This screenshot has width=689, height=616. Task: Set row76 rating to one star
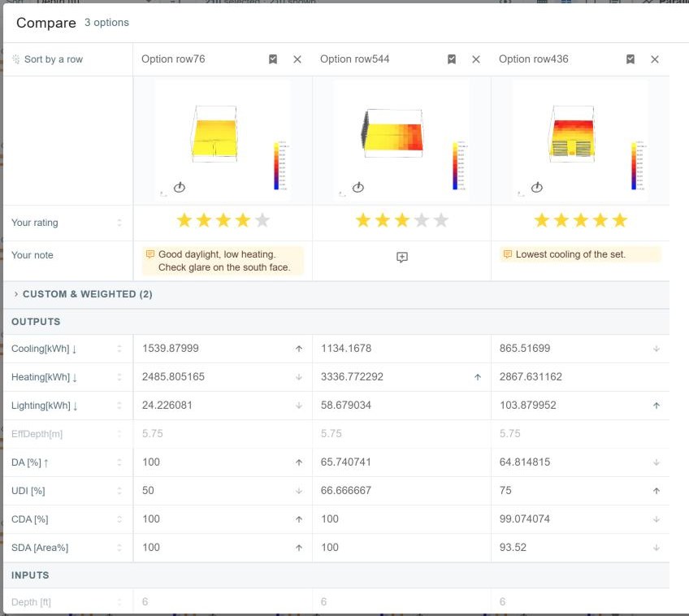point(184,220)
